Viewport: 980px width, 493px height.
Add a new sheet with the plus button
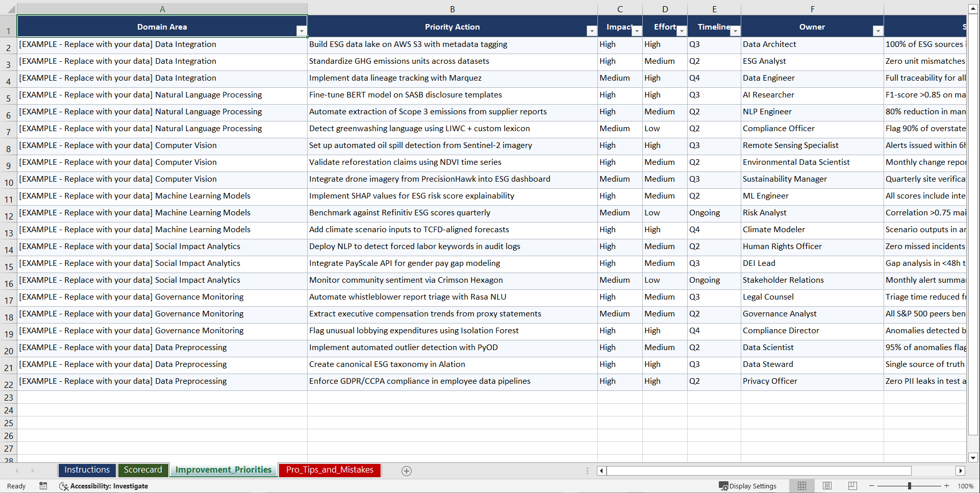pyautogui.click(x=407, y=471)
